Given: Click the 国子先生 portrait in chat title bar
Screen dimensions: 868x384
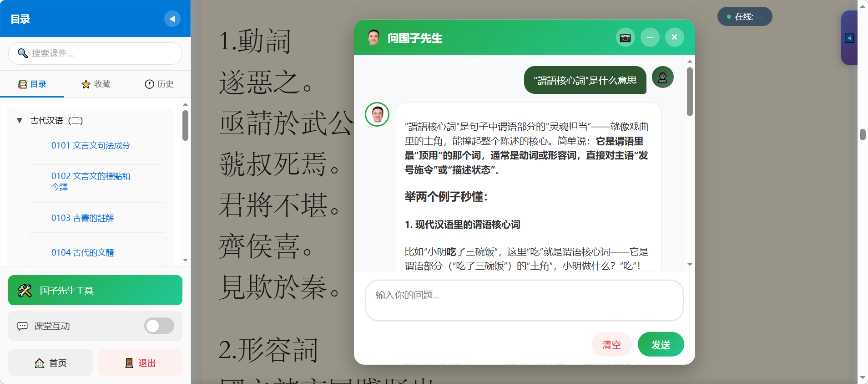Looking at the screenshot, I should click(x=373, y=38).
